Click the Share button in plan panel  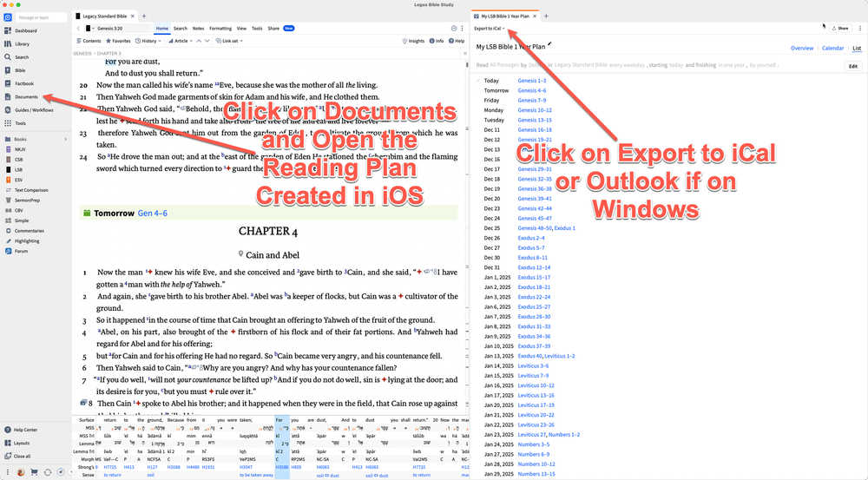point(840,29)
